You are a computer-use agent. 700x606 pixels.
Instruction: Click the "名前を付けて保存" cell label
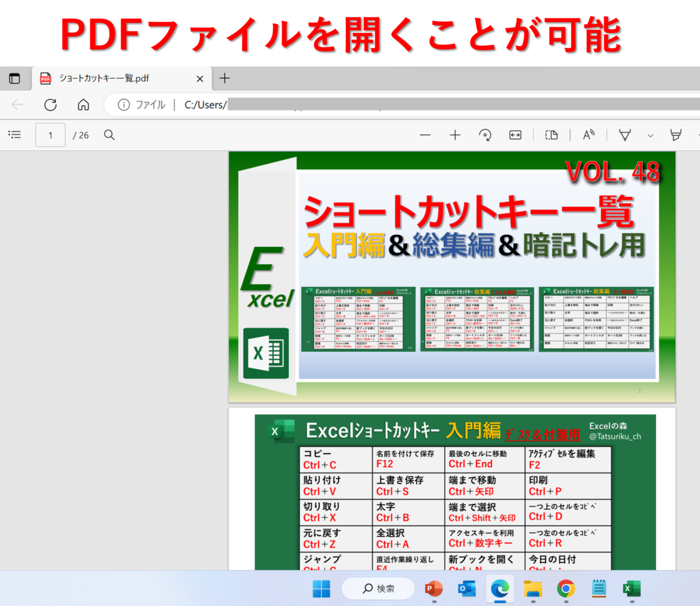pos(405,454)
